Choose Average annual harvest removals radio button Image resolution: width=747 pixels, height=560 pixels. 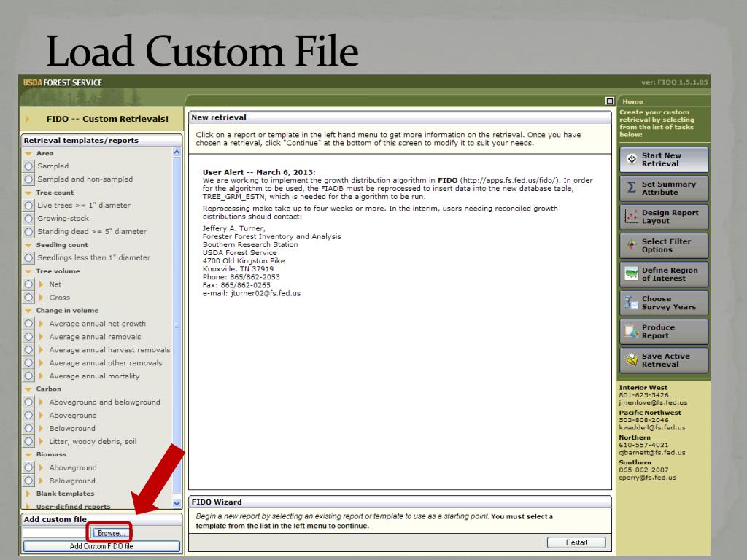pyautogui.click(x=28, y=349)
